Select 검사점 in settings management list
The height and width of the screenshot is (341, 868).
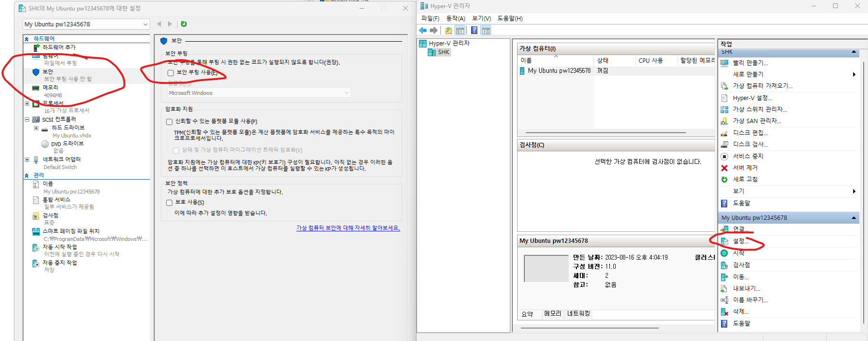click(x=50, y=216)
